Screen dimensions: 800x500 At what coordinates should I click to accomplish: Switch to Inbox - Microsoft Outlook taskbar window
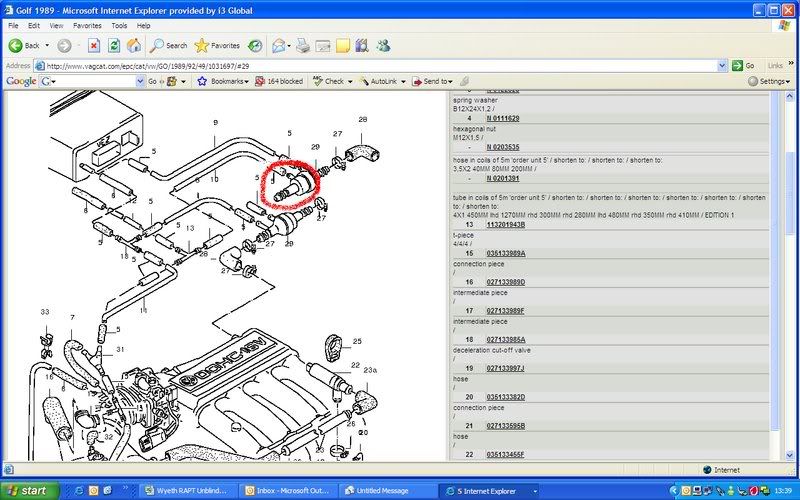289,491
